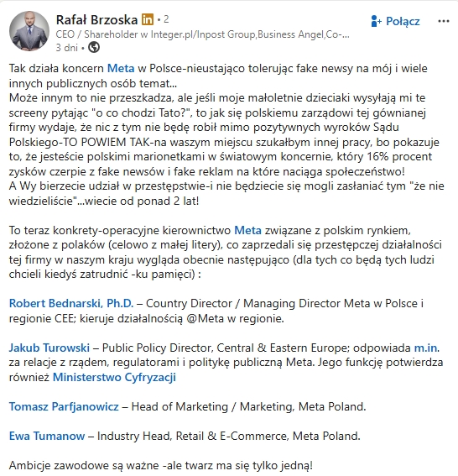Open Ewa Tumanow profile link

tap(47, 436)
